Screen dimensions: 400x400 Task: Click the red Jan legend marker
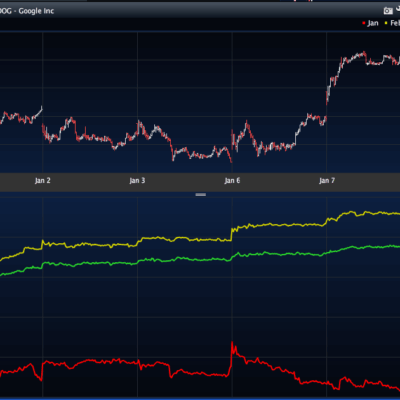click(364, 23)
